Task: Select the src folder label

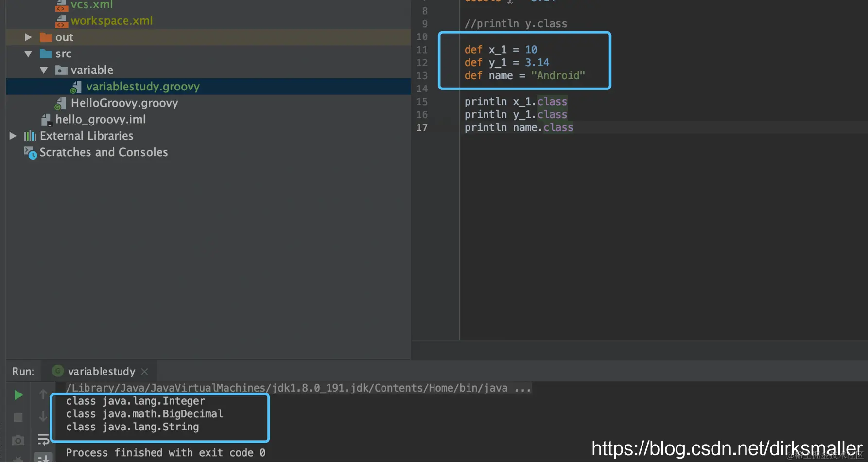Action: (63, 54)
